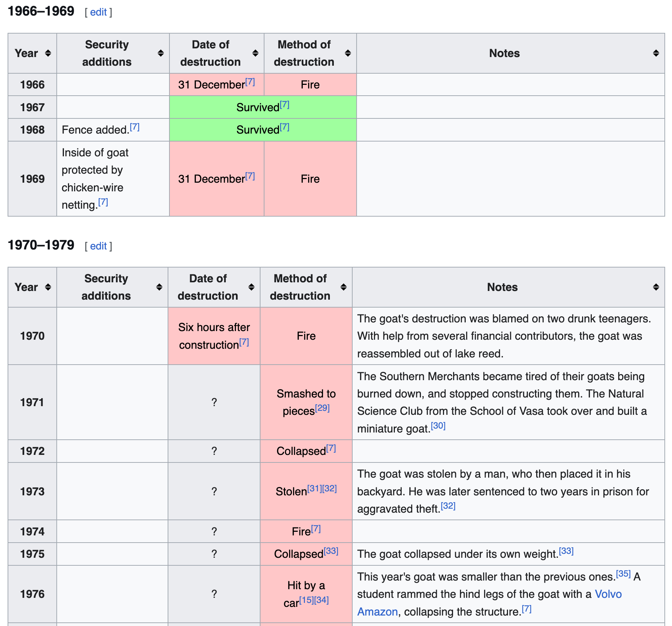Sort 1970–1979 table by Year arrows
The height and width of the screenshot is (626, 672).
[48, 287]
